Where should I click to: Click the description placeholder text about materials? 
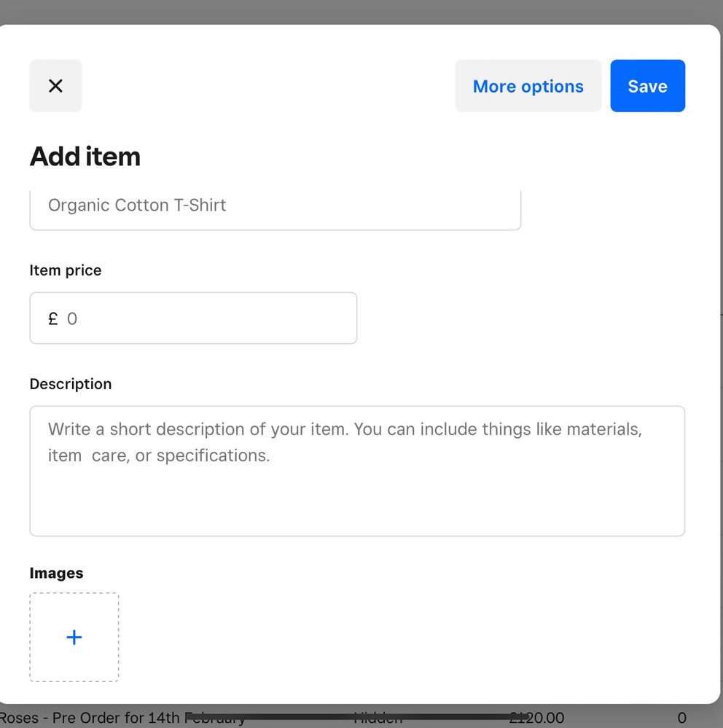[344, 429]
